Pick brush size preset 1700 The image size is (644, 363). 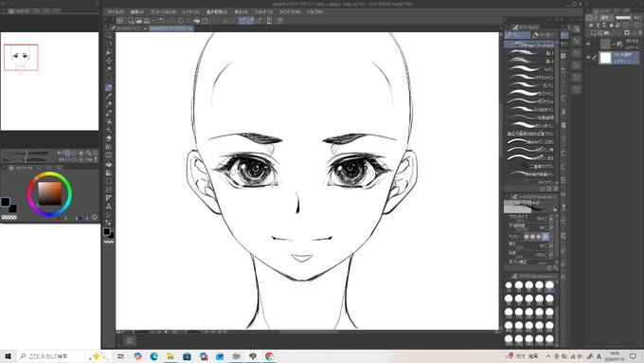(539, 340)
